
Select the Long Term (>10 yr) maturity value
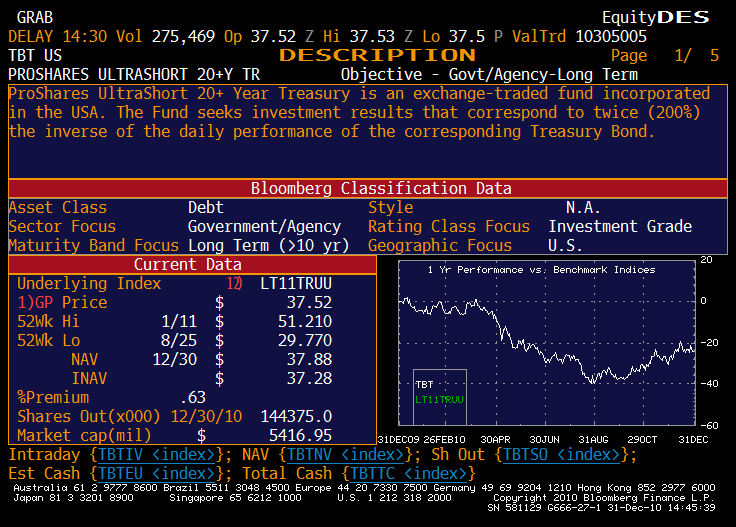269,245
